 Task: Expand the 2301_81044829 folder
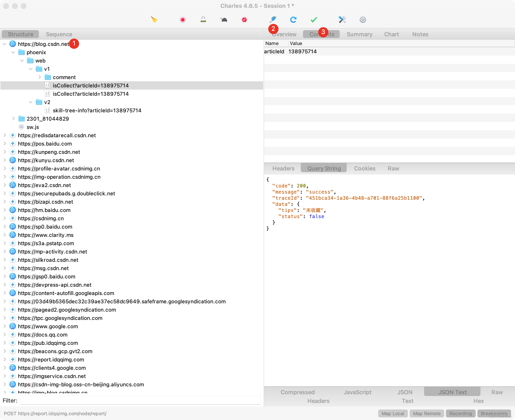(x=13, y=118)
